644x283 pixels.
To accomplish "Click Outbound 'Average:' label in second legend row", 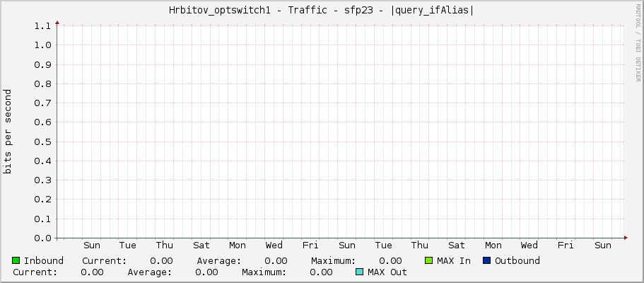I will point(149,272).
